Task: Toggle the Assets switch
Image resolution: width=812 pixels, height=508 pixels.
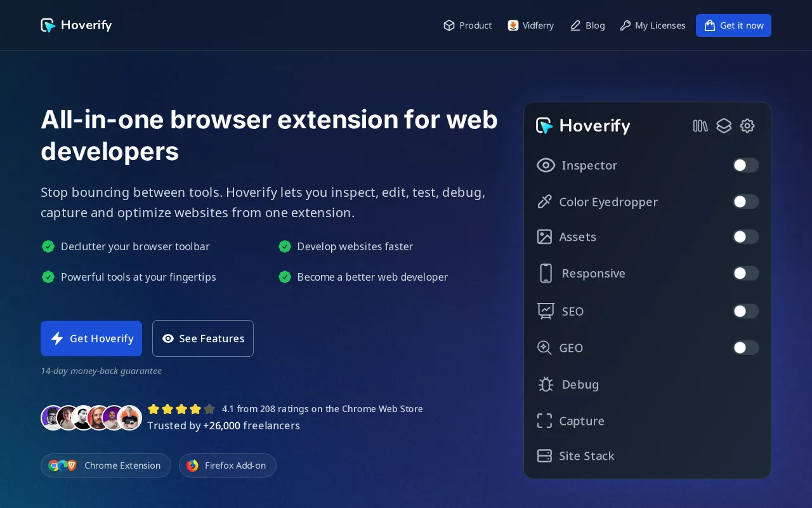Action: (x=745, y=237)
